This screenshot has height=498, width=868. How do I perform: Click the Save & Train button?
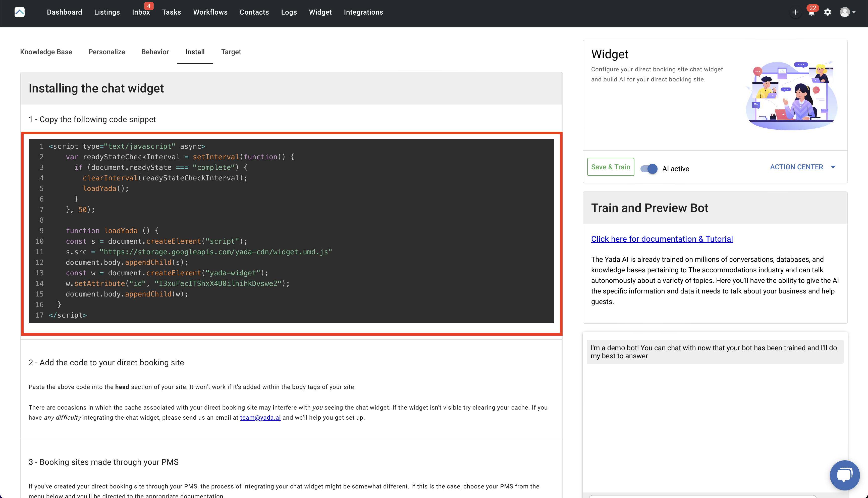[x=611, y=167]
